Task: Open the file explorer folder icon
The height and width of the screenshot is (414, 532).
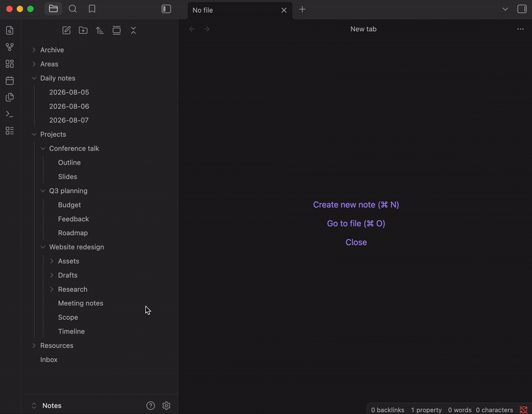Action: (x=53, y=9)
